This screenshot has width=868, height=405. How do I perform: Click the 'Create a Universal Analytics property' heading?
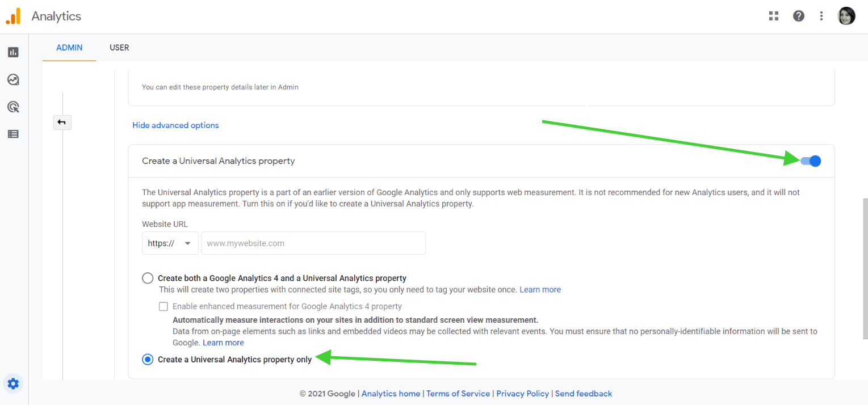click(x=219, y=161)
